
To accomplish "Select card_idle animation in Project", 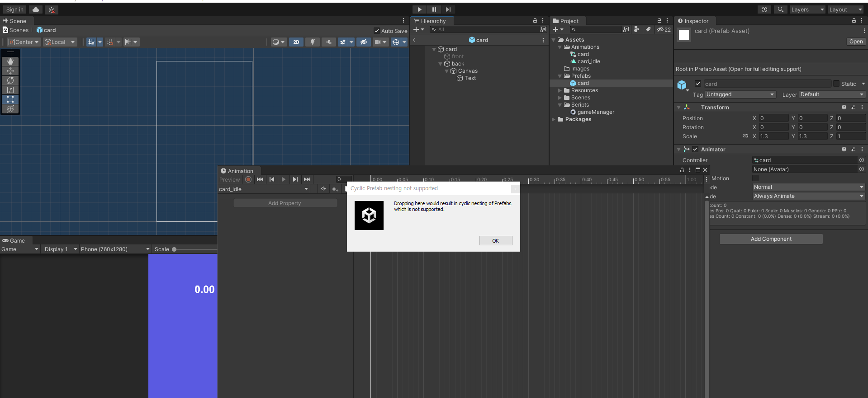I will pyautogui.click(x=588, y=61).
